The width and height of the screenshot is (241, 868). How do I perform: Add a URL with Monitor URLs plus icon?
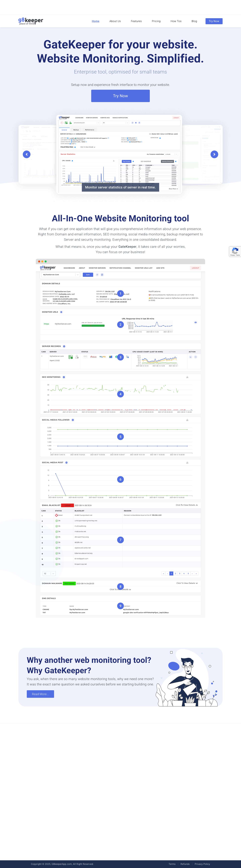pos(61,312)
